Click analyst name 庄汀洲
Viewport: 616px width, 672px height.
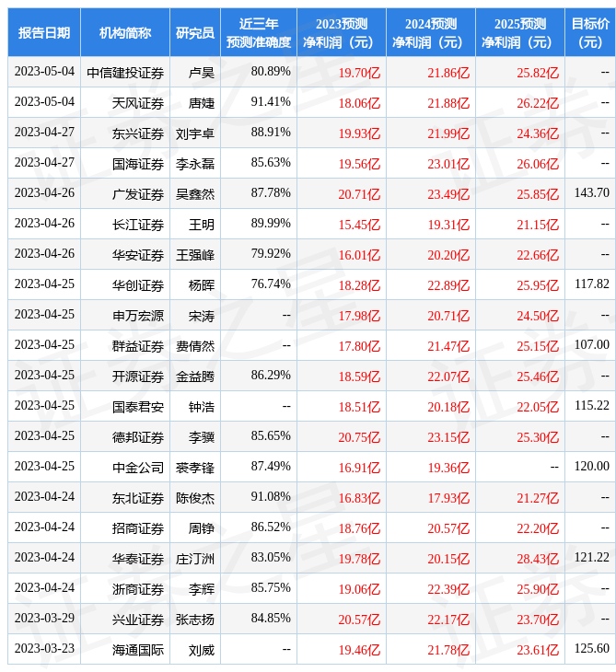pos(195,558)
